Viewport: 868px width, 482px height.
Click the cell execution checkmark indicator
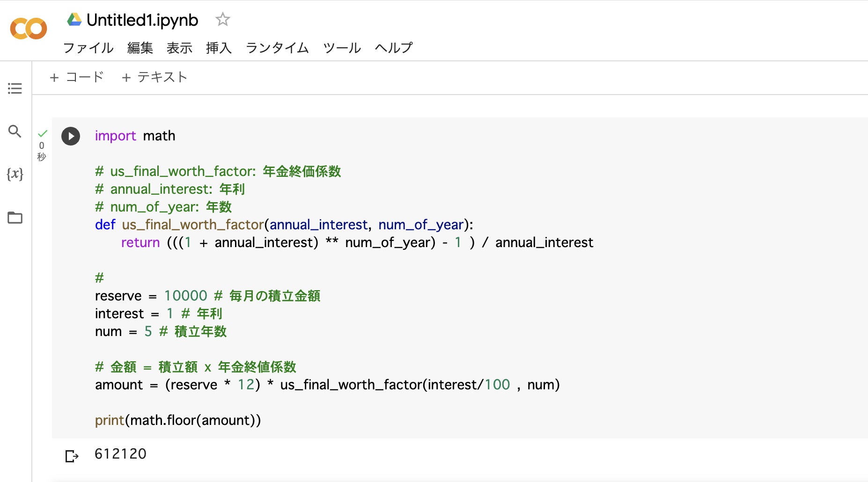(42, 133)
